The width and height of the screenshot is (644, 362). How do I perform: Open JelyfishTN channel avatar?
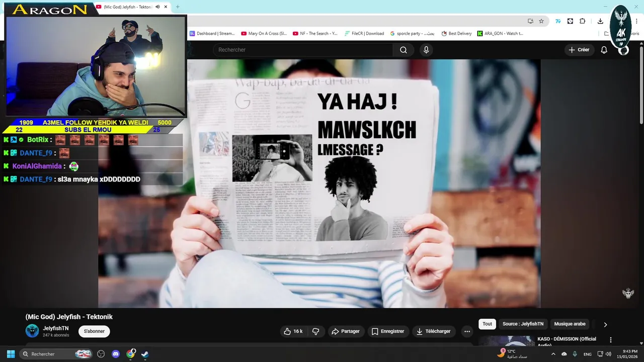(x=32, y=331)
